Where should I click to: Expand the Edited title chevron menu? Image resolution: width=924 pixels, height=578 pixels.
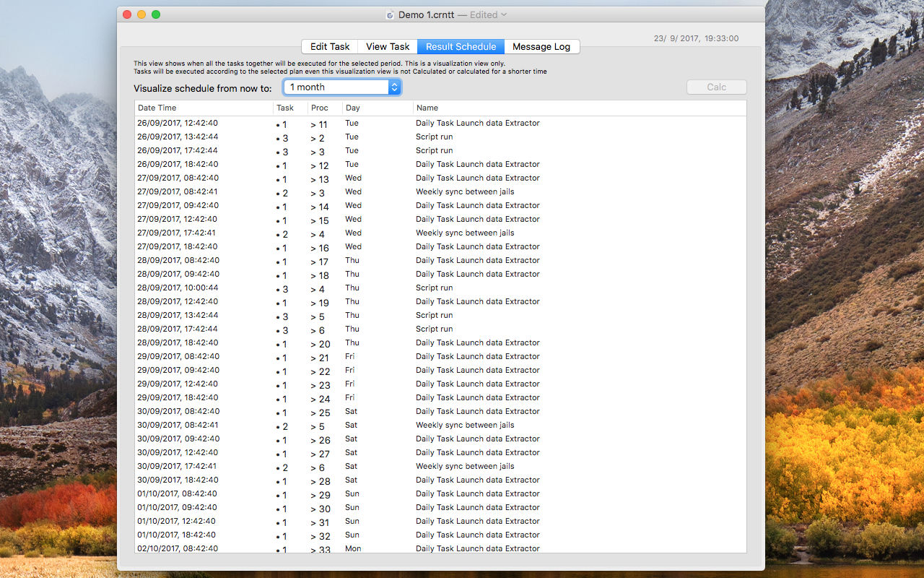(x=504, y=14)
